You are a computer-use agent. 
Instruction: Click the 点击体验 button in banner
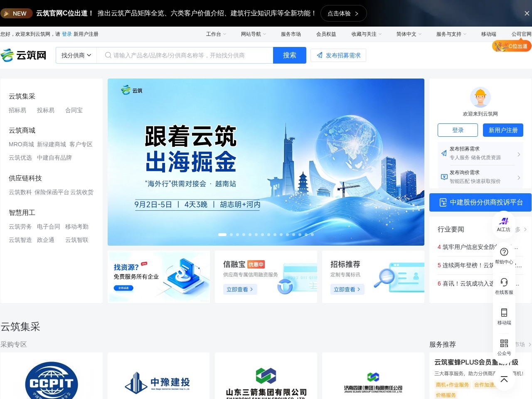point(343,13)
